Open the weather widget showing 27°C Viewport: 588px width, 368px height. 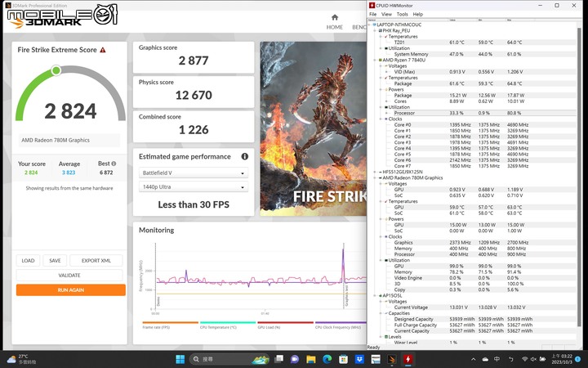tap(22, 359)
